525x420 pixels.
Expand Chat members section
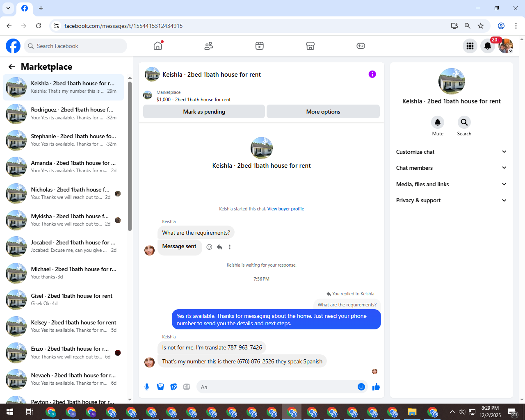pyautogui.click(x=451, y=168)
